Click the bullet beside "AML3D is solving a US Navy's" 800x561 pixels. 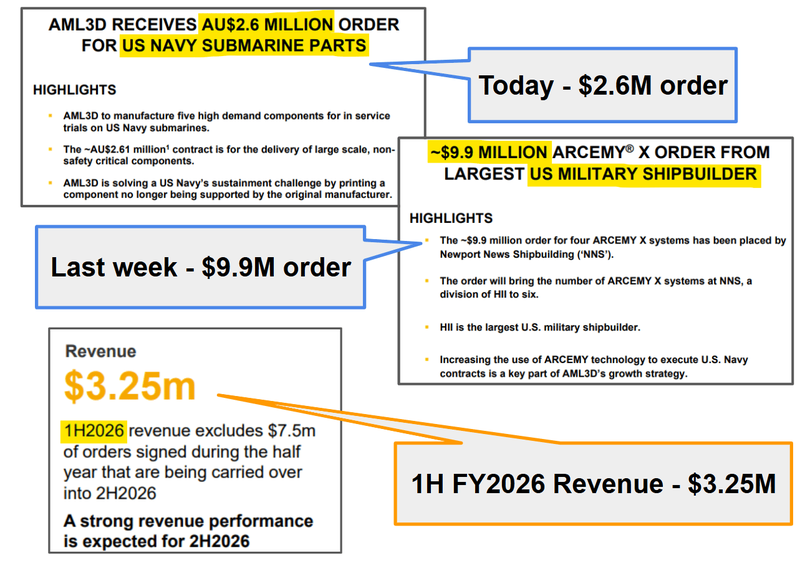51,183
